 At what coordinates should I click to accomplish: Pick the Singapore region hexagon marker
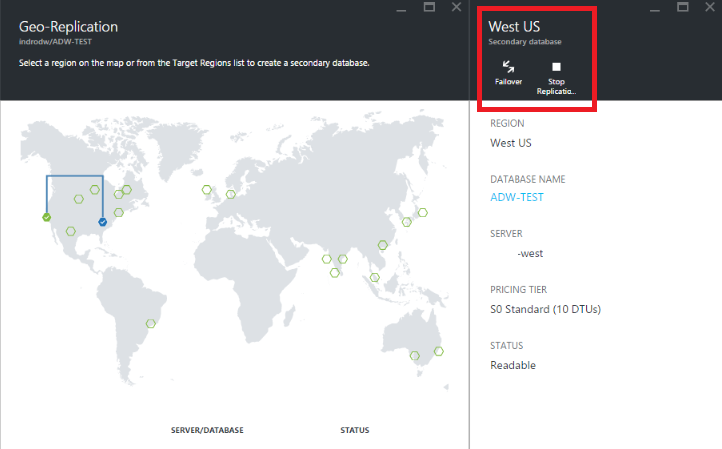pyautogui.click(x=375, y=277)
